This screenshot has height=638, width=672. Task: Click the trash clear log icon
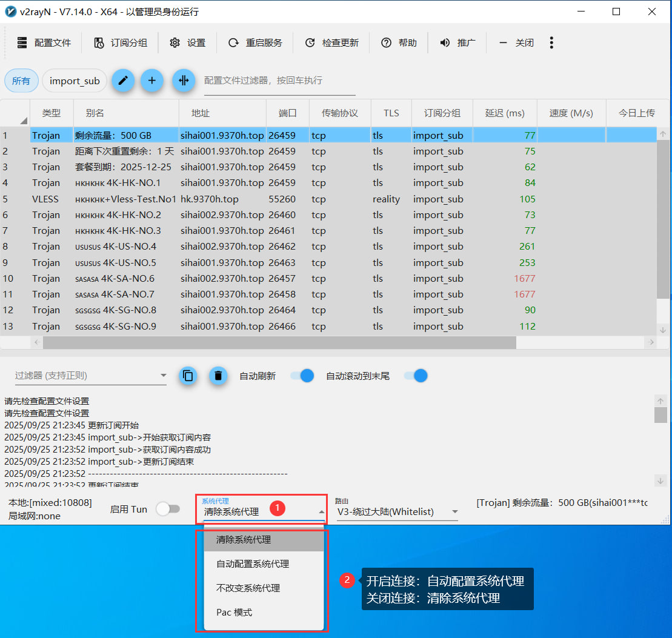coord(218,376)
